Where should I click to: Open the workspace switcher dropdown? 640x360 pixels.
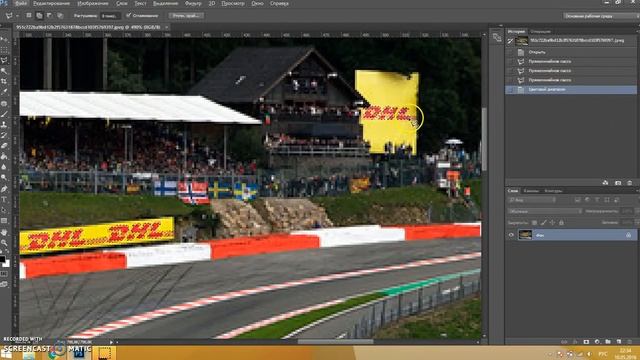pyautogui.click(x=601, y=16)
